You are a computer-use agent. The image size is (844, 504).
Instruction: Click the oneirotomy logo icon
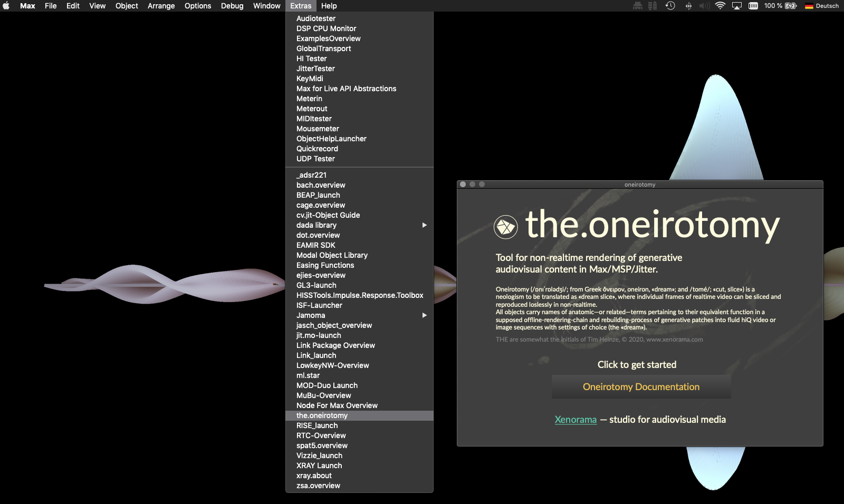[x=505, y=227]
